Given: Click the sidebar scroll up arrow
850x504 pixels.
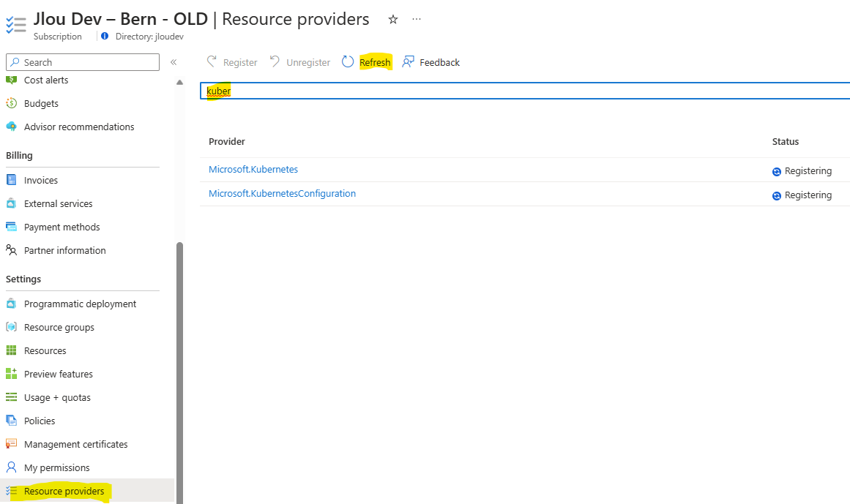Looking at the screenshot, I should point(179,82).
